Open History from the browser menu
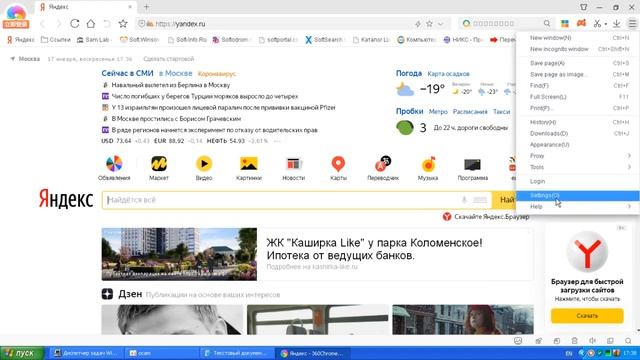 tap(578, 122)
